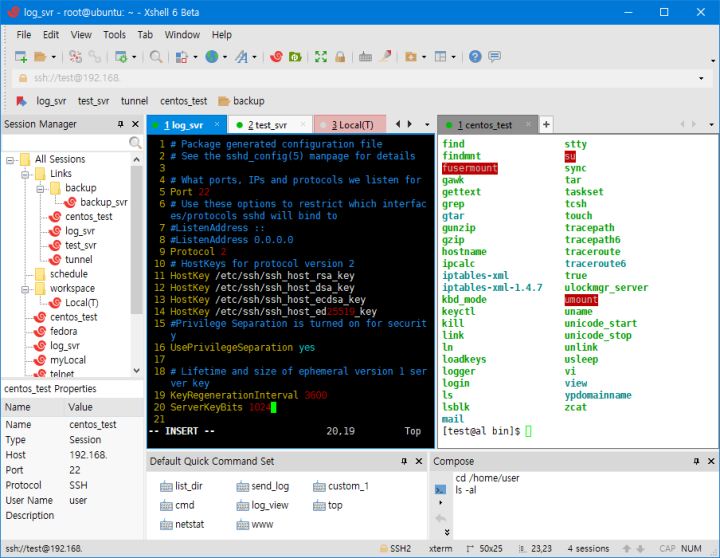Open Help via the blue question-mark icon
Image resolution: width=720 pixels, height=558 pixels.
tap(477, 57)
